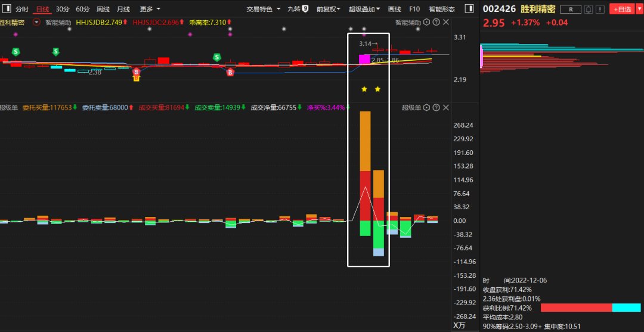Click the 获利比例 red-cyan profit ratio bar
This screenshot has width=644, height=332.
[590, 308]
